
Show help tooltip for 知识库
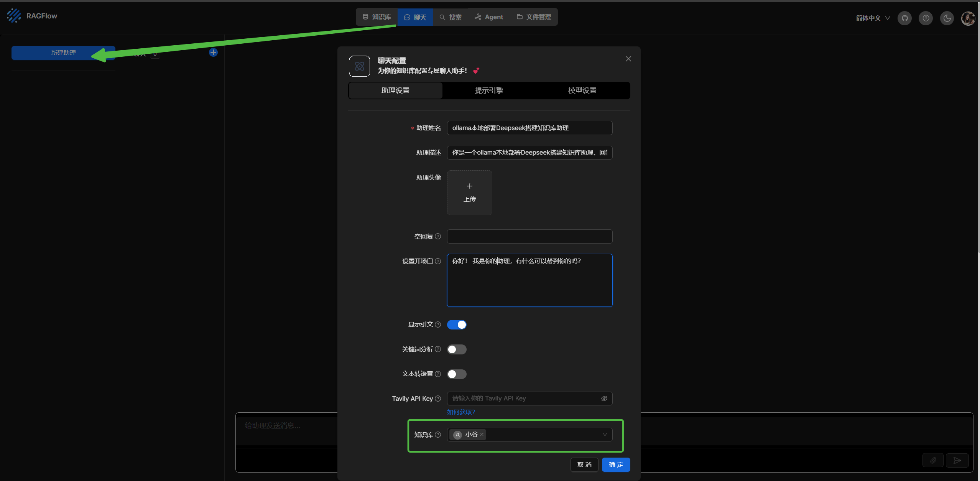(438, 435)
